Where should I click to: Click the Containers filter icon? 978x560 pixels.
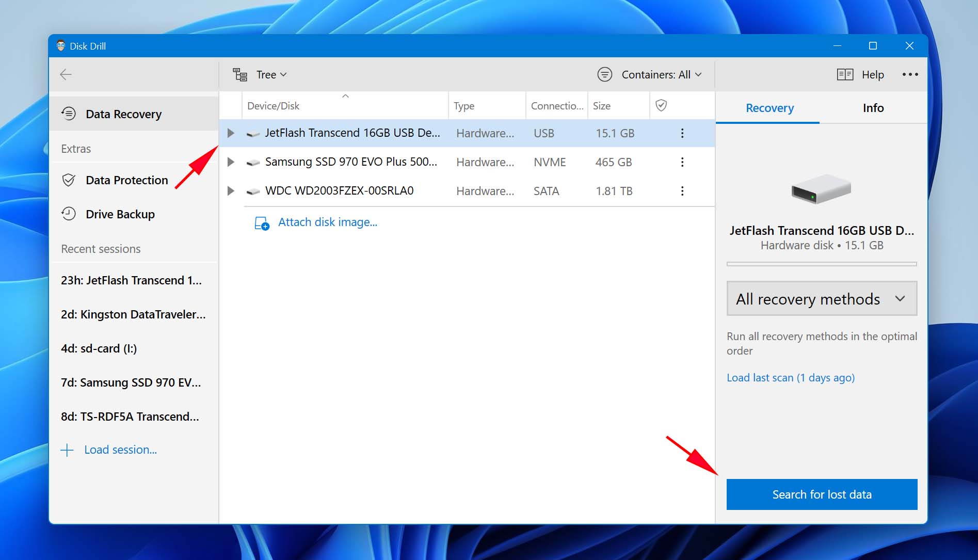coord(605,75)
